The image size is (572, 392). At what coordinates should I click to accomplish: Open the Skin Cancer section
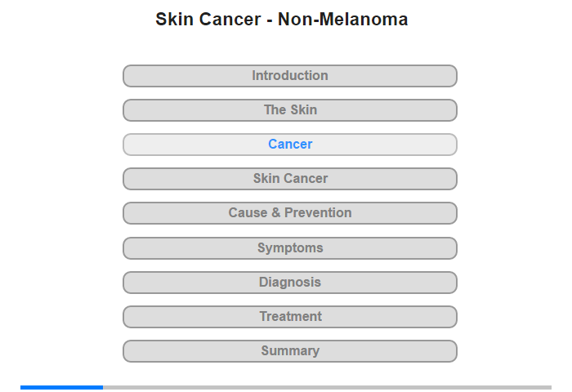click(290, 179)
